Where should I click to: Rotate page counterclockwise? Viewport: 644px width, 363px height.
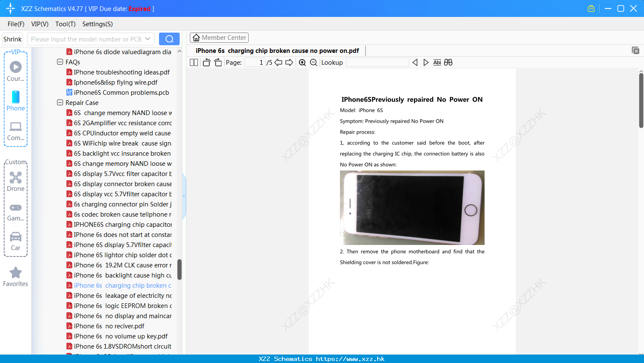tap(206, 62)
